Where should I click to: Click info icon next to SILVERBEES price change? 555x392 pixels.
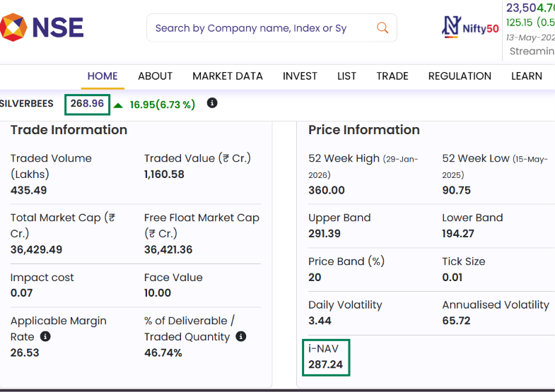[212, 103]
